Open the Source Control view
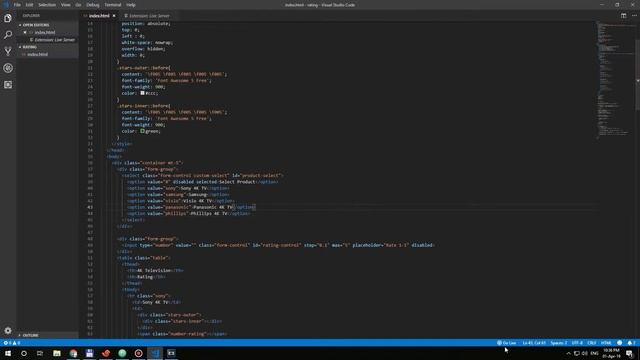The image size is (640, 360). tap(8, 51)
